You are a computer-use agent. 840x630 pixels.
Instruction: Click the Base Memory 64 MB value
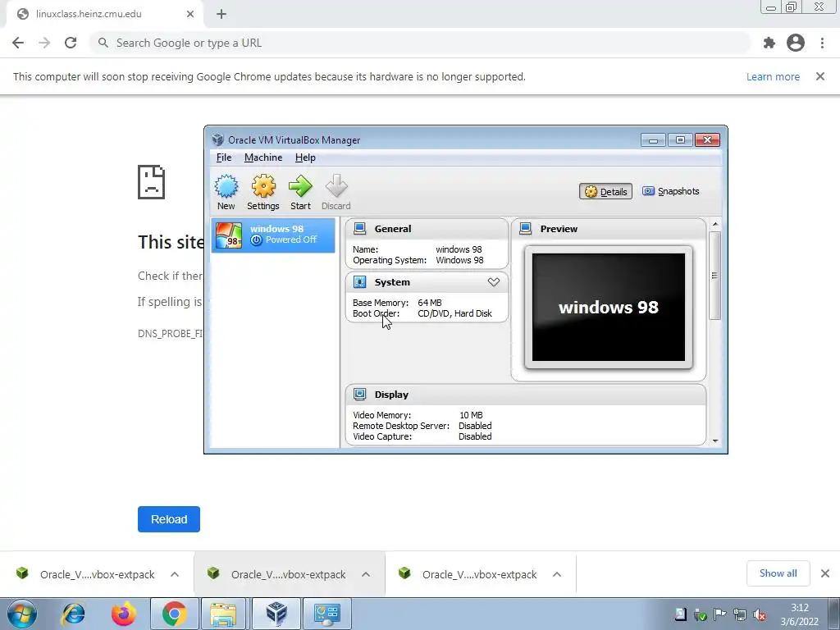[430, 303]
